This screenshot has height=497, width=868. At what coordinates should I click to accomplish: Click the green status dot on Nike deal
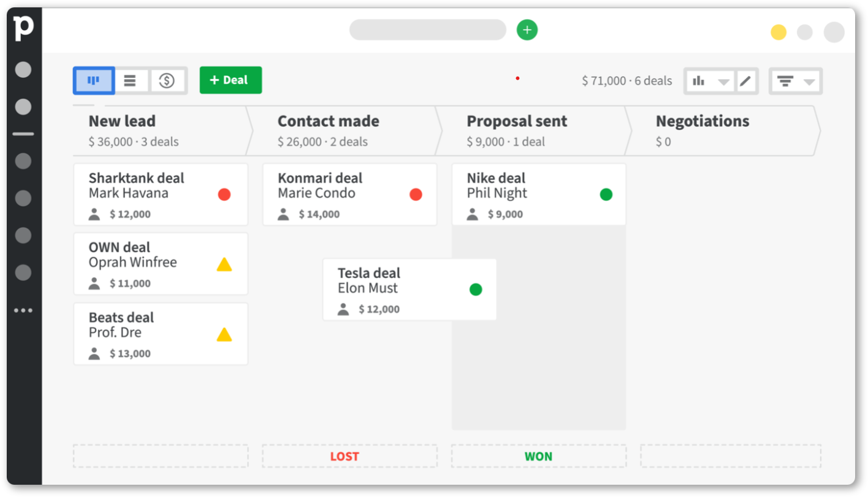point(606,195)
